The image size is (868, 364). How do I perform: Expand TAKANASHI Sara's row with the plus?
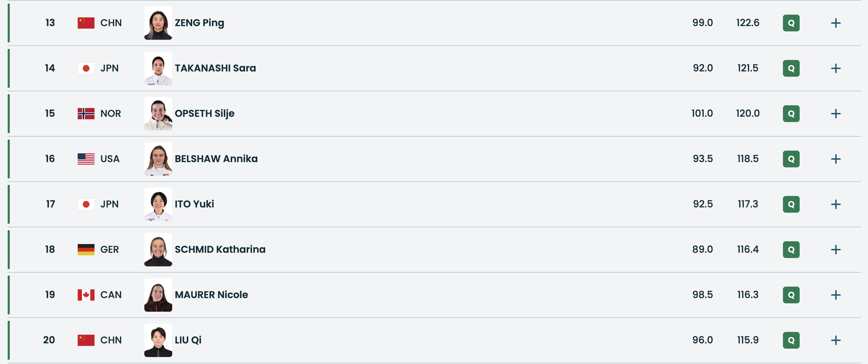836,68
